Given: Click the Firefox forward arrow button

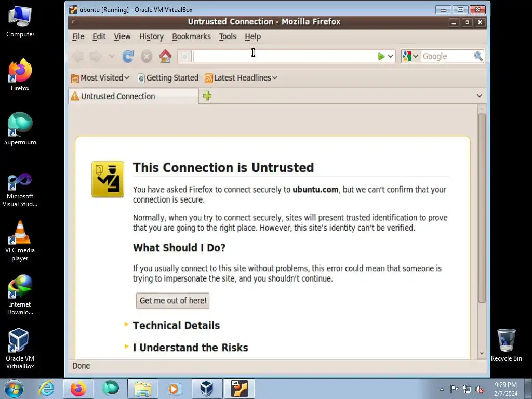Looking at the screenshot, I should click(x=96, y=56).
